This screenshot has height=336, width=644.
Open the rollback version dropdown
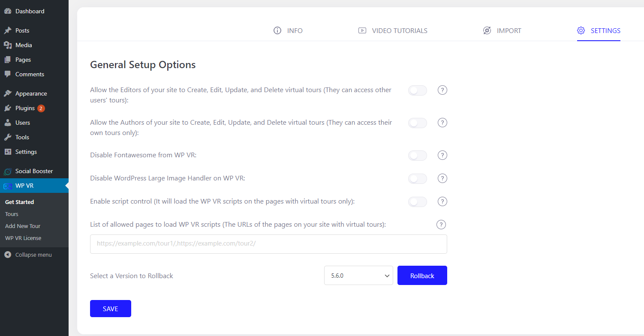pyautogui.click(x=359, y=276)
